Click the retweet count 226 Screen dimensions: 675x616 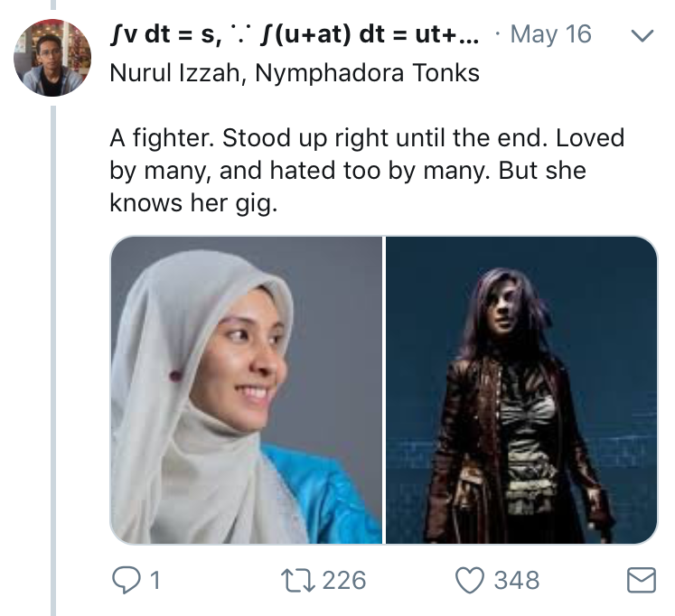tap(343, 579)
